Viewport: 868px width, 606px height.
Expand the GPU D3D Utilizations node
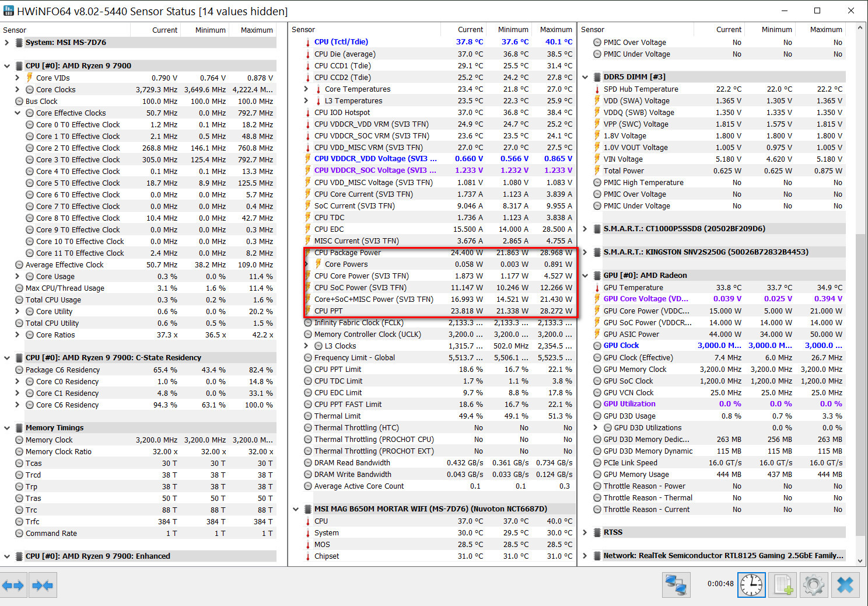[x=596, y=428]
